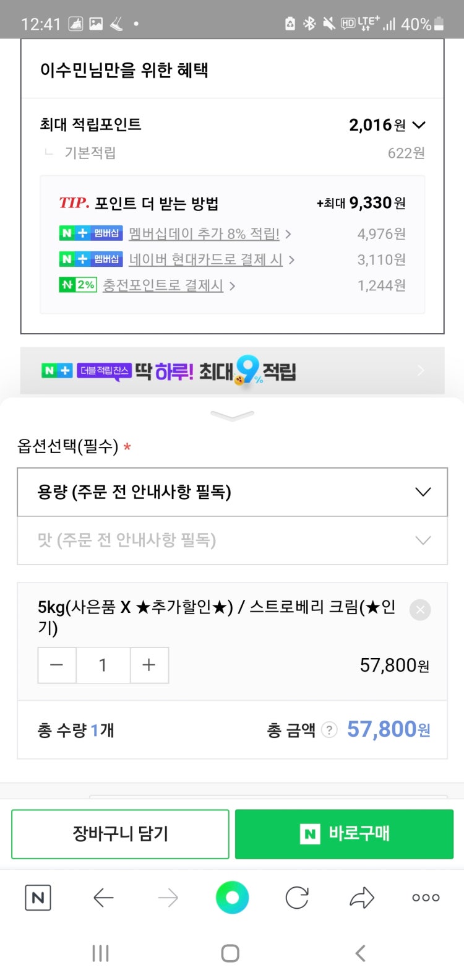464x980 pixels.
Task: Tap 장바구니 담기 button
Action: 120,834
